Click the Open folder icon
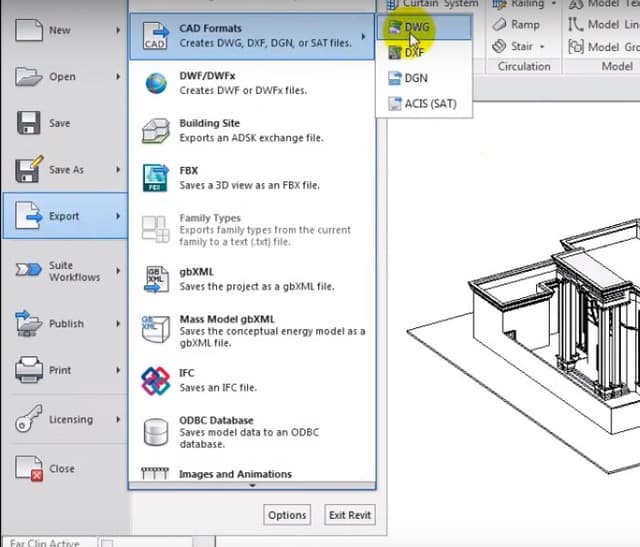This screenshot has width=640, height=547. (x=29, y=76)
